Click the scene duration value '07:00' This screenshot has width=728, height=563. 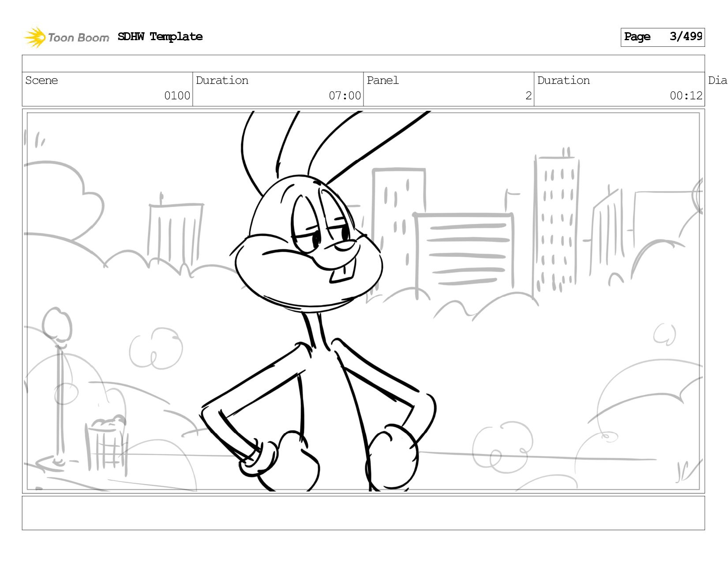345,96
